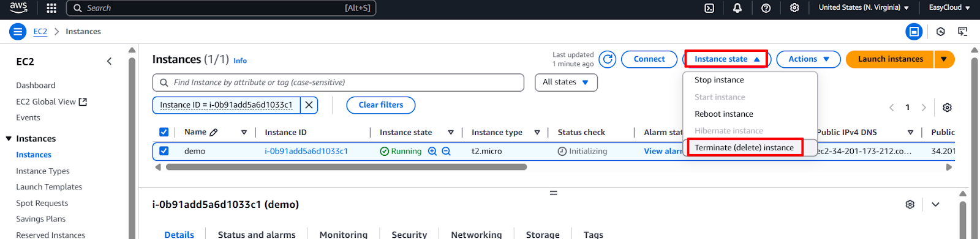The width and height of the screenshot is (980, 239).
Task: Click zoom-out icon next to Running state
Action: click(x=447, y=151)
